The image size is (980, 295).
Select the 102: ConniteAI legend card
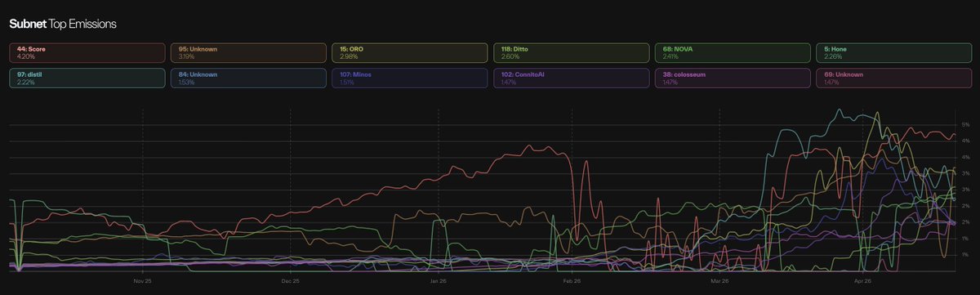click(572, 78)
